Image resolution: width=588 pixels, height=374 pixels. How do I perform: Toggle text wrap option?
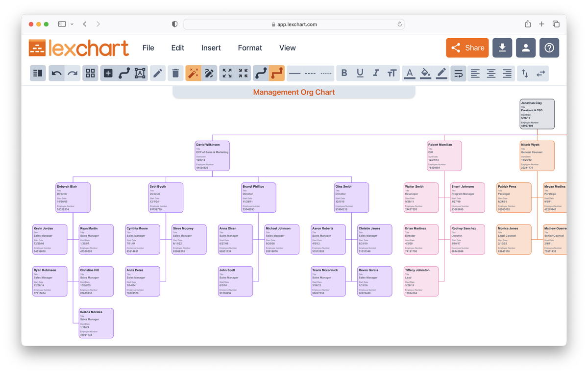pos(459,73)
